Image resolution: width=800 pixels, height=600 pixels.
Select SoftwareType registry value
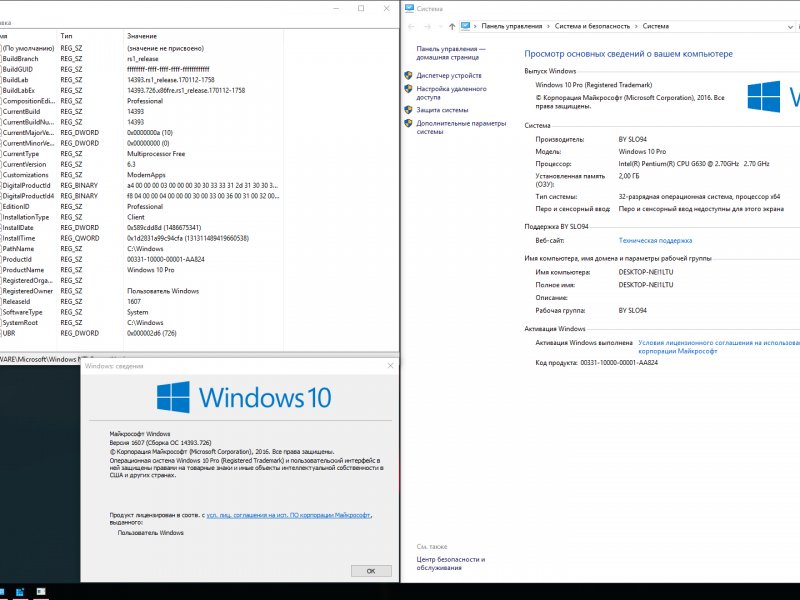coord(22,312)
